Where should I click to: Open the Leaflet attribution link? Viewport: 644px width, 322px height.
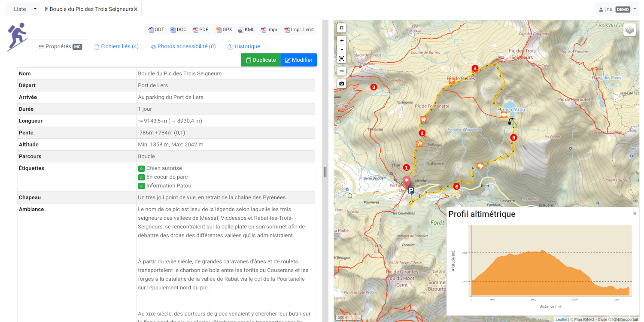coord(561,319)
